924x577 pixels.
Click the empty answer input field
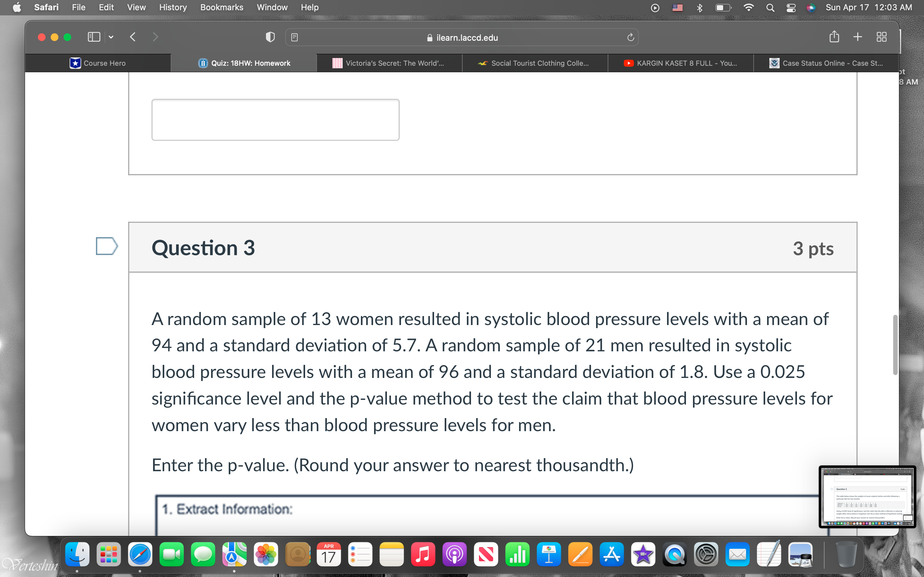pos(276,120)
